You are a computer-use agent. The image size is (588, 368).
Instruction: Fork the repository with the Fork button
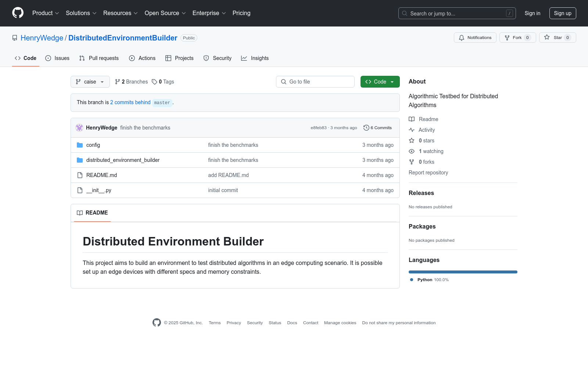pos(517,38)
